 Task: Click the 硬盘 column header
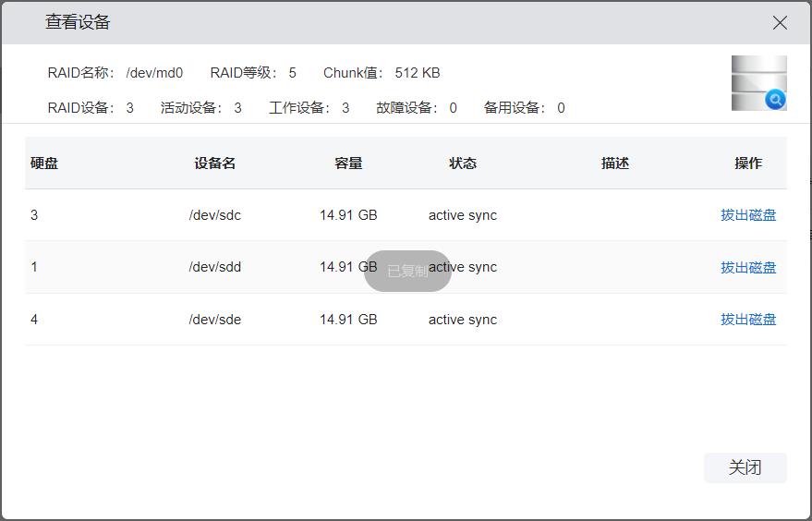tap(44, 164)
